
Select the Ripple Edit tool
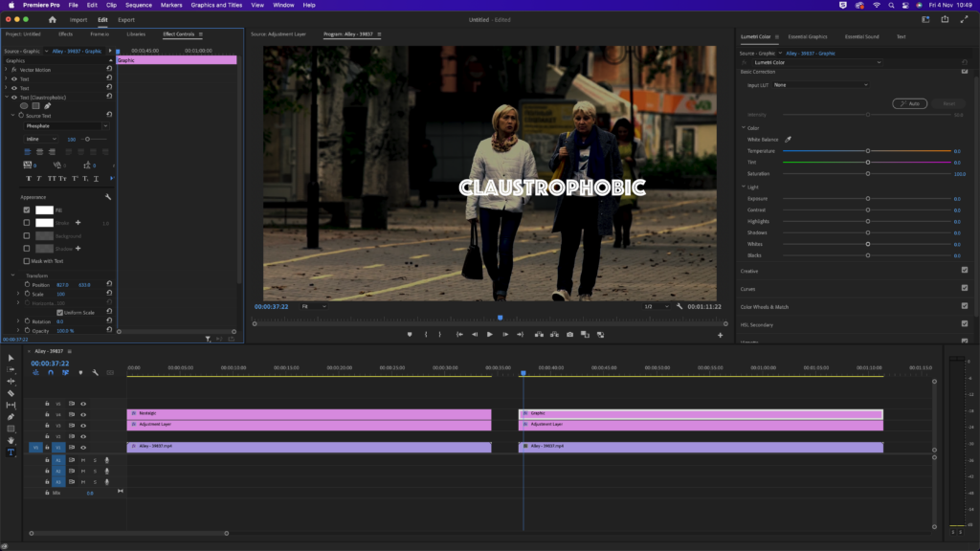tap(11, 381)
